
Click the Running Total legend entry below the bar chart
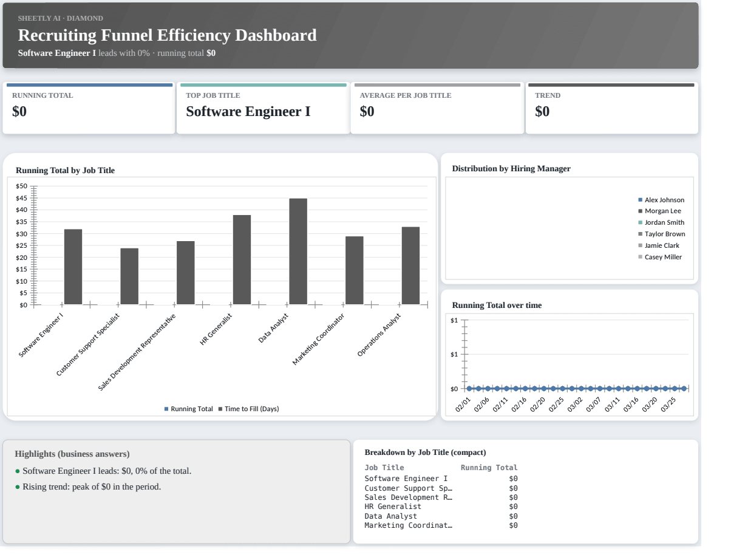click(x=189, y=409)
